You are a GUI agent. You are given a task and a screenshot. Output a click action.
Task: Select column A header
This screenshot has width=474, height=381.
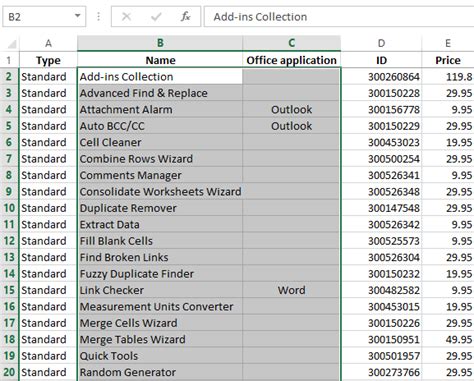[48, 43]
